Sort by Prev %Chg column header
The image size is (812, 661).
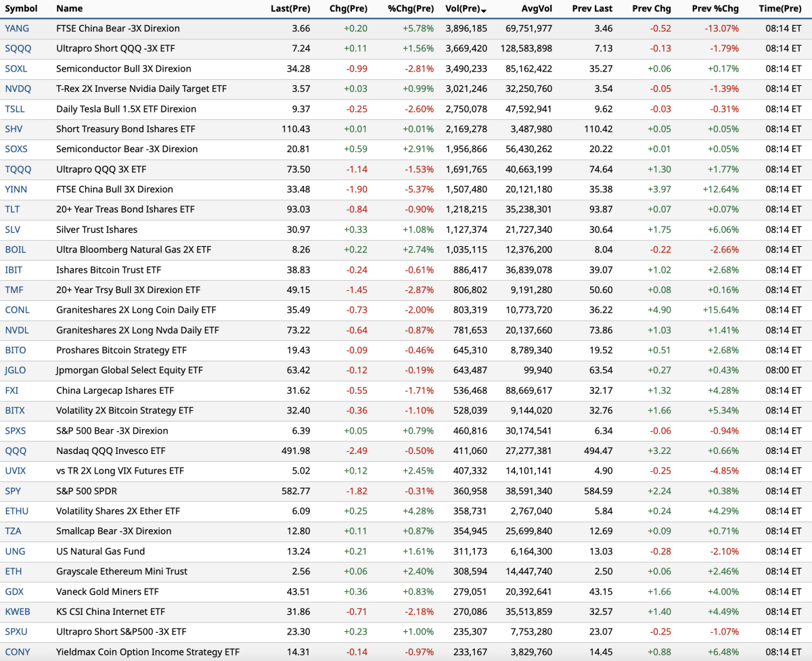(715, 9)
